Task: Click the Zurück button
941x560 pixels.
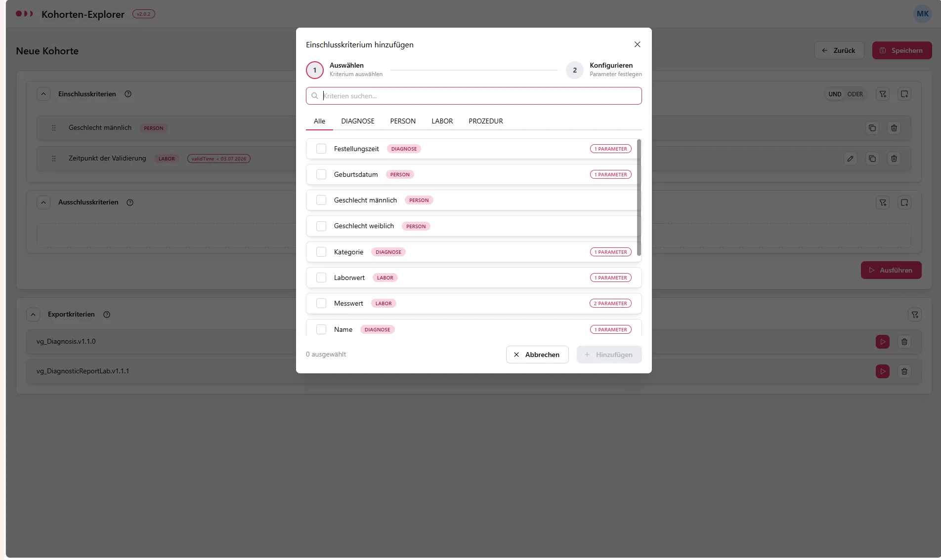Action: (x=839, y=50)
